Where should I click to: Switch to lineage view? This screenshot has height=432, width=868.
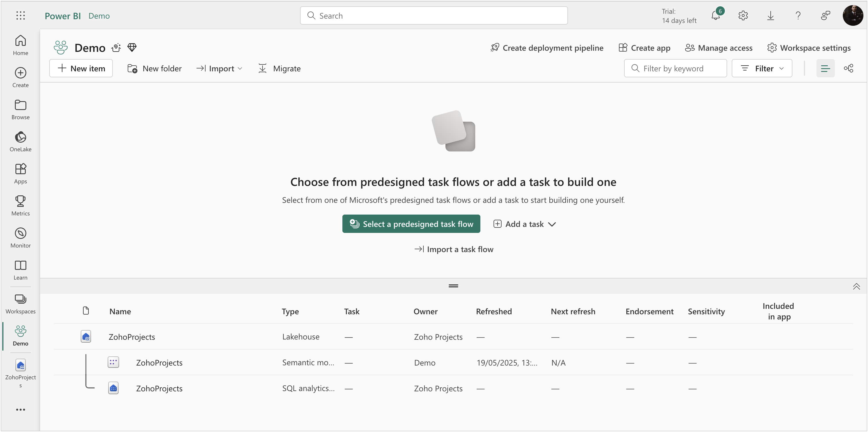pos(848,68)
